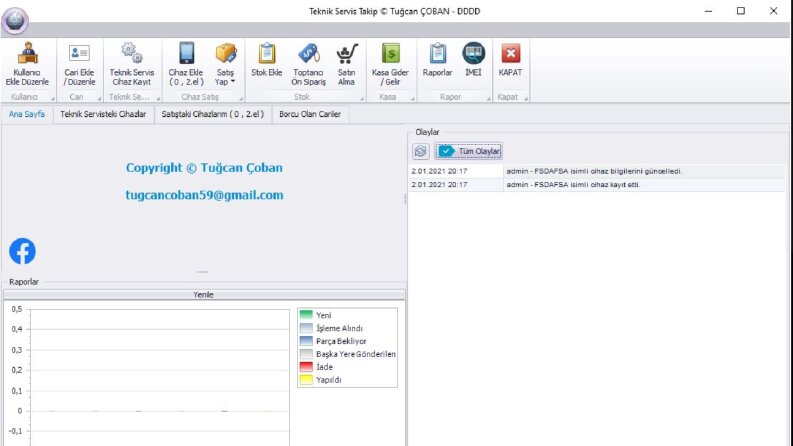
Task: Click the green Yeni legend swatch
Action: point(306,315)
